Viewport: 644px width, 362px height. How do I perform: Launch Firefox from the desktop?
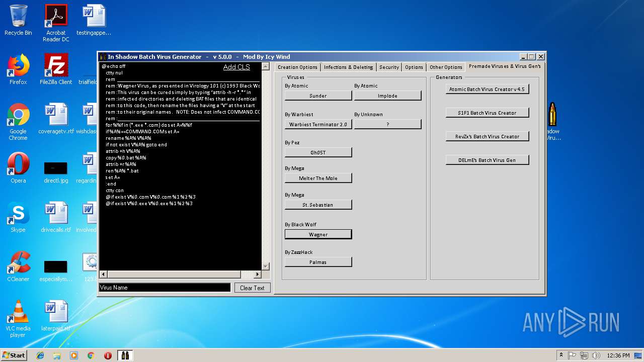[18, 69]
